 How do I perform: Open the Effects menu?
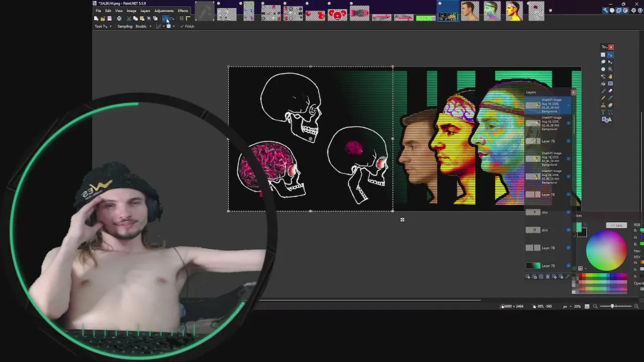coord(183,11)
